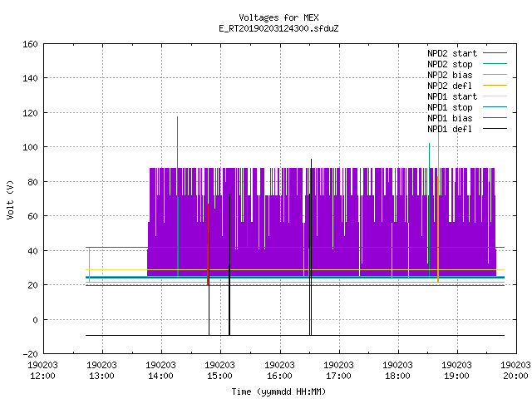Screen dimensions: 532x399
Task: Click the red spike near 14:45
Action: [x=208, y=244]
